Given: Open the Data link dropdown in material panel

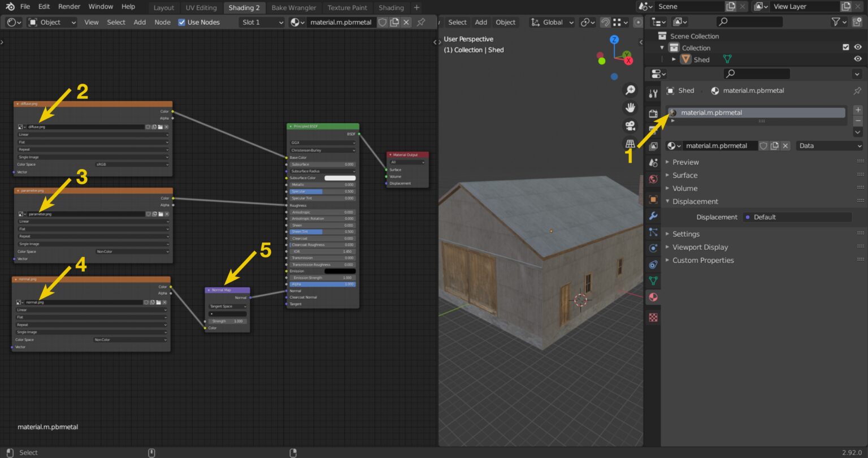Looking at the screenshot, I should click(x=830, y=146).
